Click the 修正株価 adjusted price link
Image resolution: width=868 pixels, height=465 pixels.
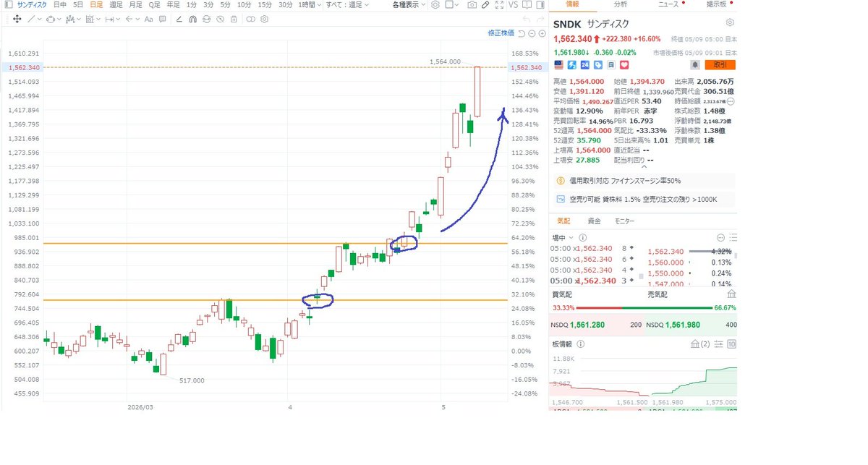pos(501,33)
